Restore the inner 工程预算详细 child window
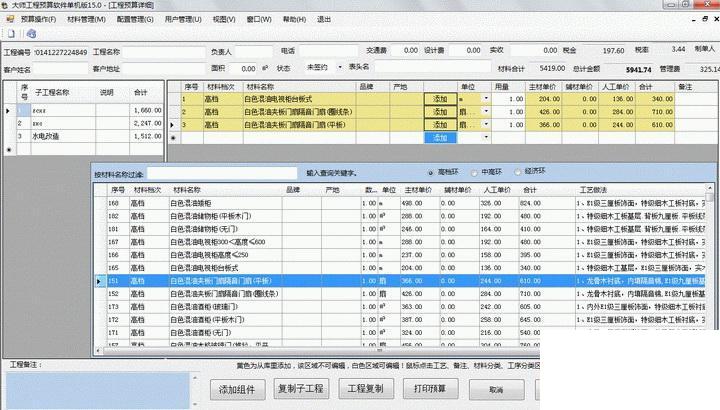The height and width of the screenshot is (410, 720). (x=705, y=19)
